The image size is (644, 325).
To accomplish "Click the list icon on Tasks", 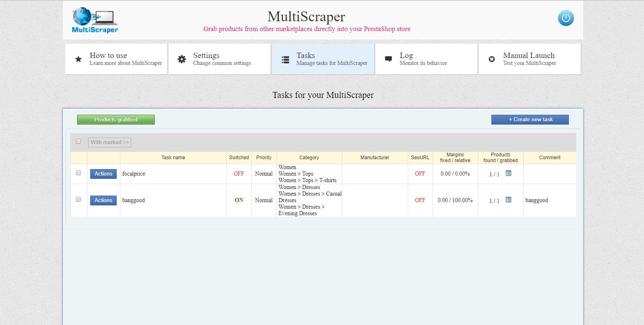I will pyautogui.click(x=285, y=60).
